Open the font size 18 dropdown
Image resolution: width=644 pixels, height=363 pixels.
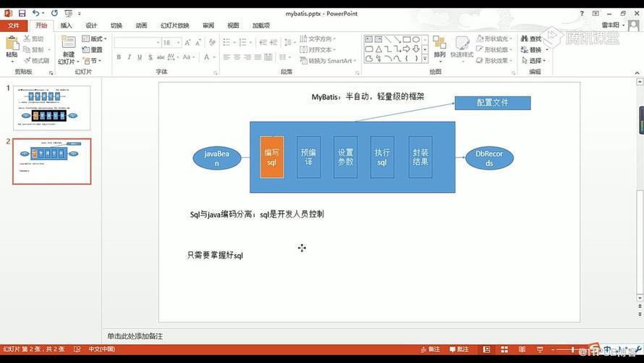point(179,43)
